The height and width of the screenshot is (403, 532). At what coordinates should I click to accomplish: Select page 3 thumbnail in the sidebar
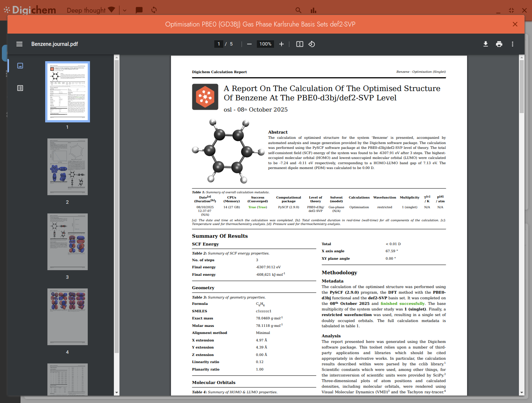[67, 241]
